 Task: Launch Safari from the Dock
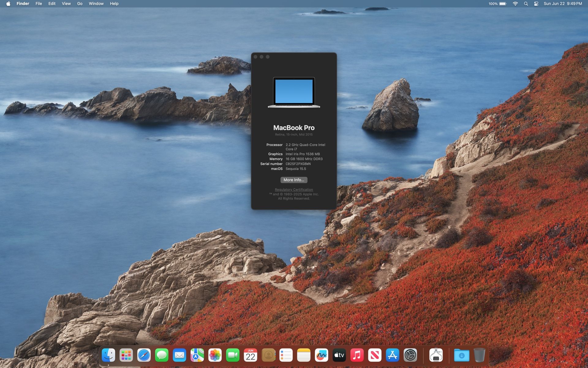[144, 355]
